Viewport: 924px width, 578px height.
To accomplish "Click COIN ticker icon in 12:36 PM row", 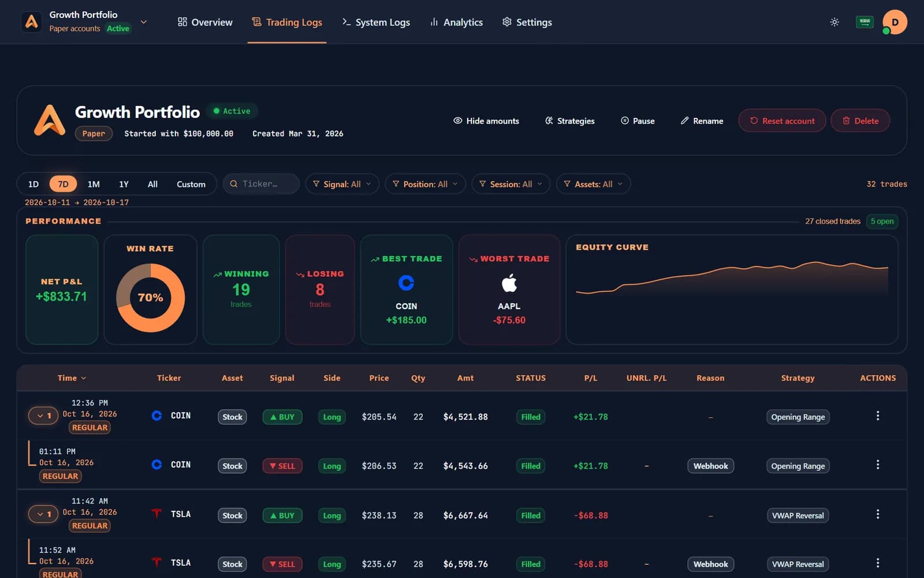I will pos(157,416).
